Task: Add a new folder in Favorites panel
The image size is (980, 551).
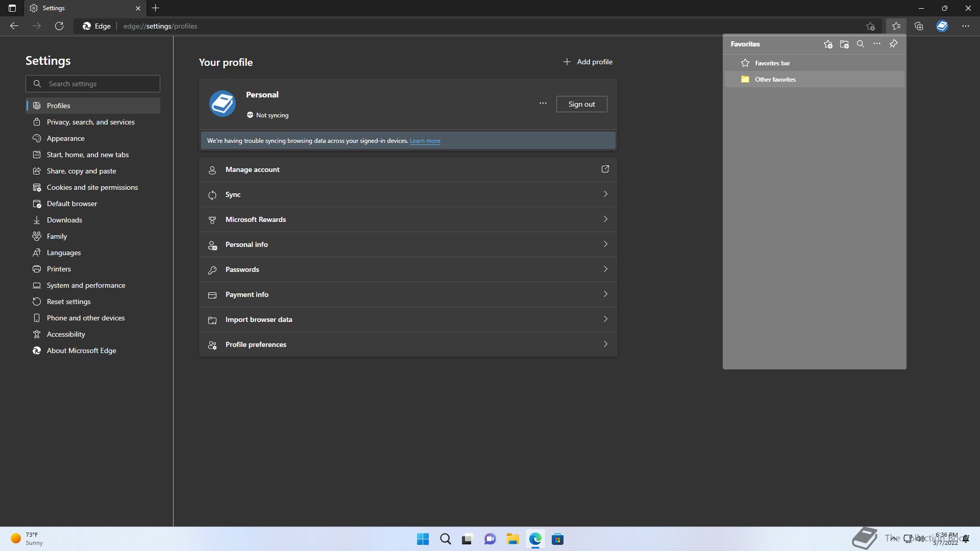Action: 844,44
